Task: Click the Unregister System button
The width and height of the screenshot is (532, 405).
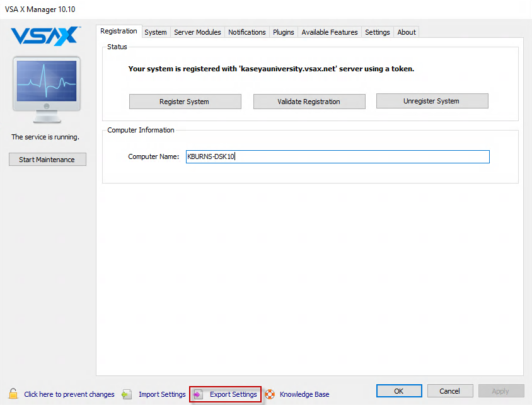Action: (x=432, y=101)
